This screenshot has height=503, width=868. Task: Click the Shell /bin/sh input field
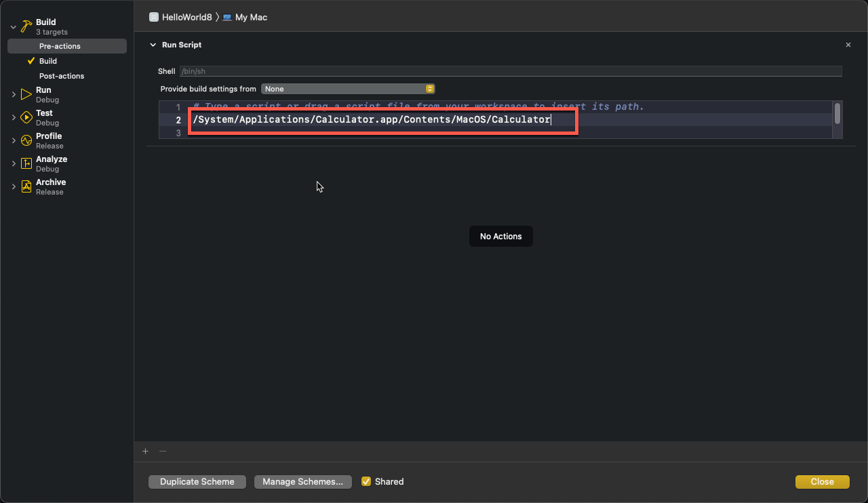coord(511,71)
